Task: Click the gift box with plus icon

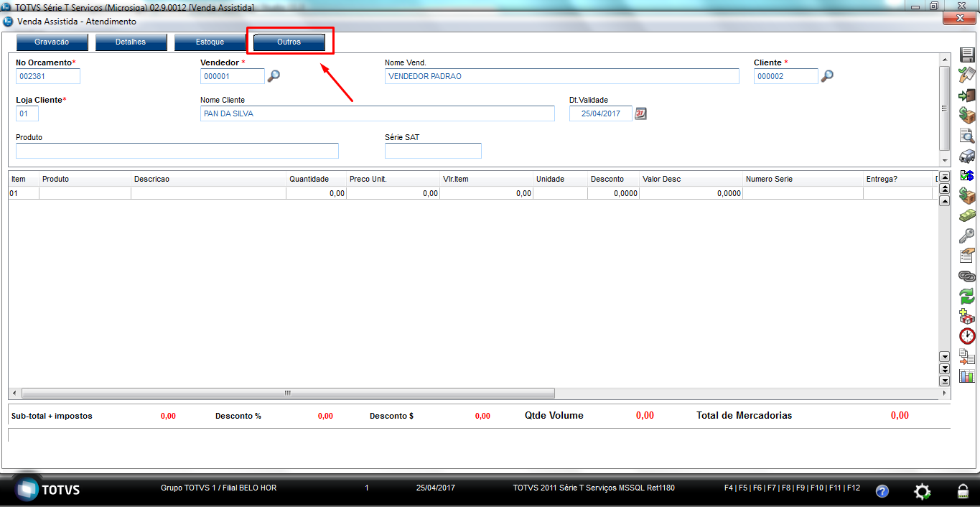Action: [967, 316]
